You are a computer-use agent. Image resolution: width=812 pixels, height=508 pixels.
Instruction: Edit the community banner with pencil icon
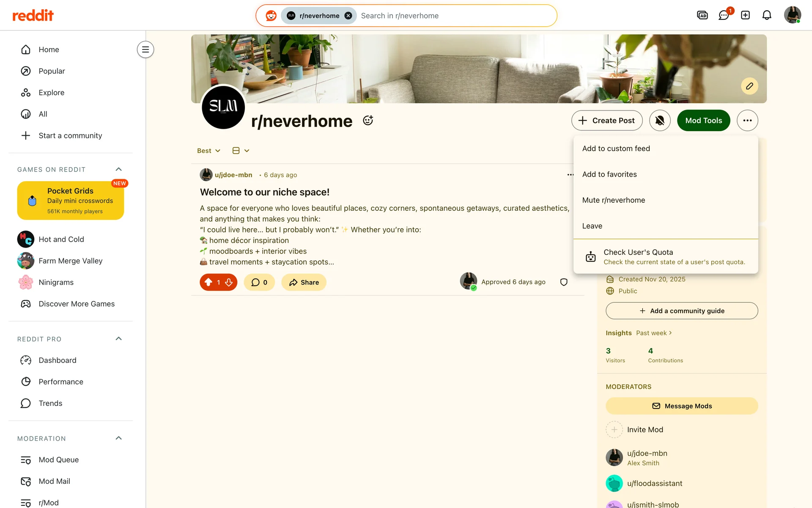(x=749, y=86)
